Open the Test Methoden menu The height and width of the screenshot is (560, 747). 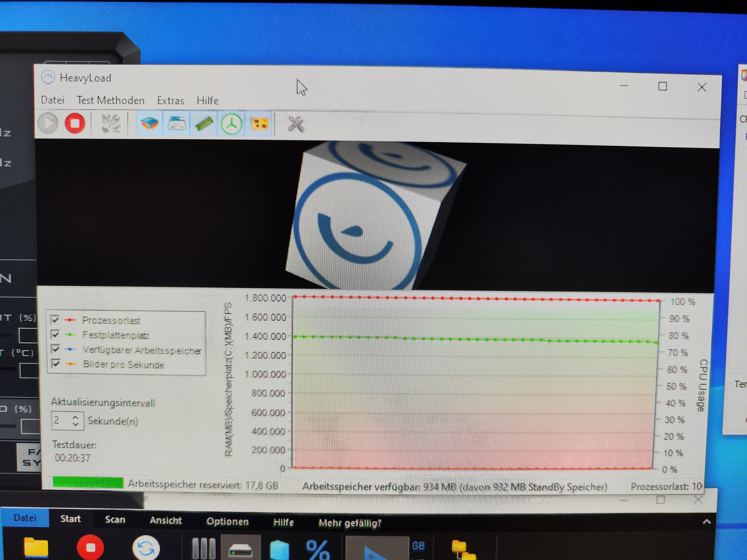point(110,100)
